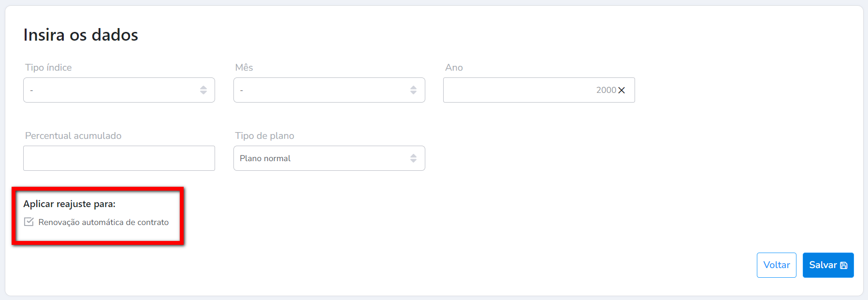Viewport: 868px width, 300px height.
Task: Click the 'Insira os dados' heading
Action: coord(81,35)
